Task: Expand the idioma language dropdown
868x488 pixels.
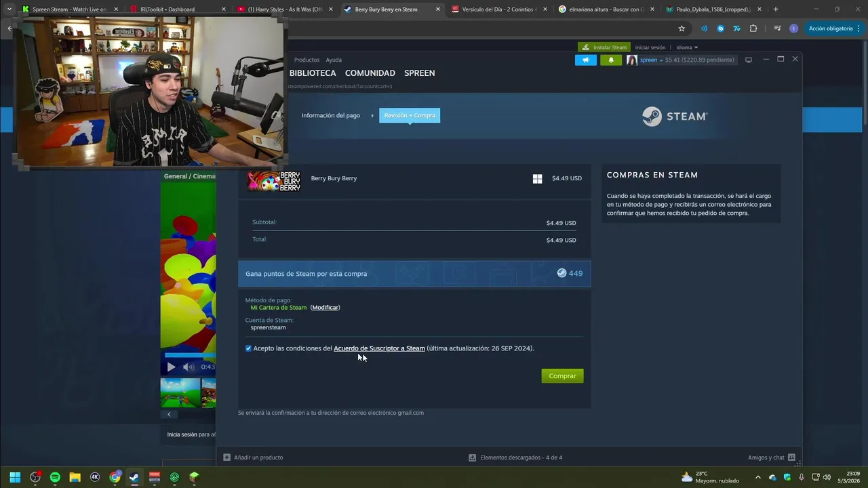Action: coord(687,47)
